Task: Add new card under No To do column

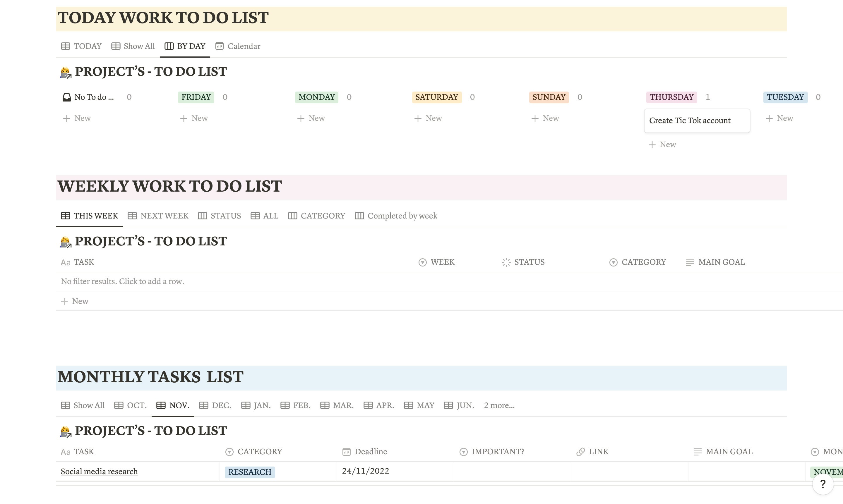Action: point(77,118)
